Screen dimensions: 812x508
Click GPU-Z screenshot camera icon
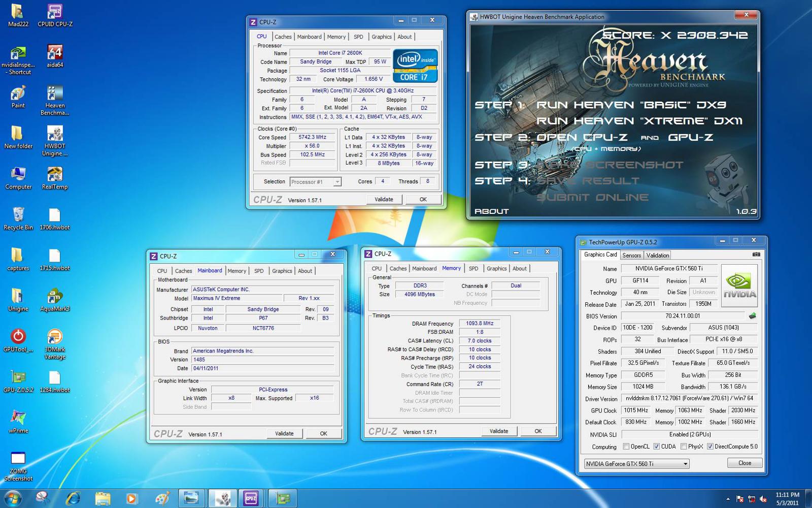coord(756,255)
